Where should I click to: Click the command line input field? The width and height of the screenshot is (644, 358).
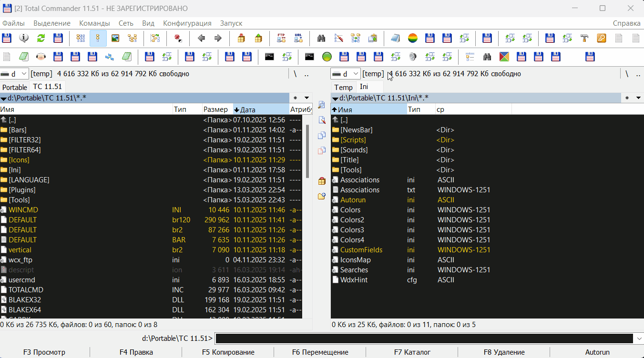pyautogui.click(x=424, y=338)
